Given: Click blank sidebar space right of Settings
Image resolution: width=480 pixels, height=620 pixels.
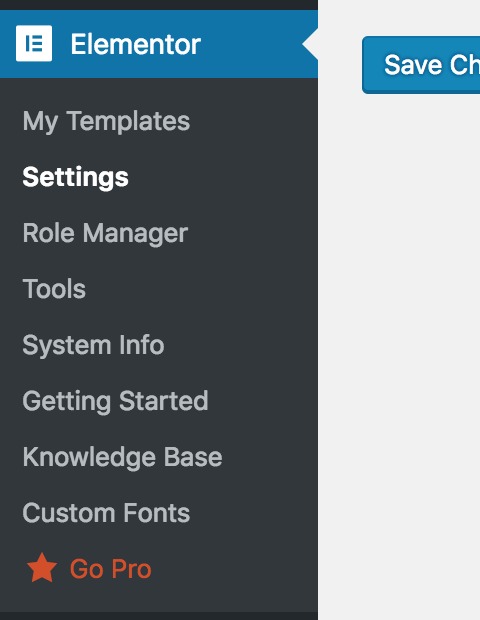Looking at the screenshot, I should pos(223,177).
